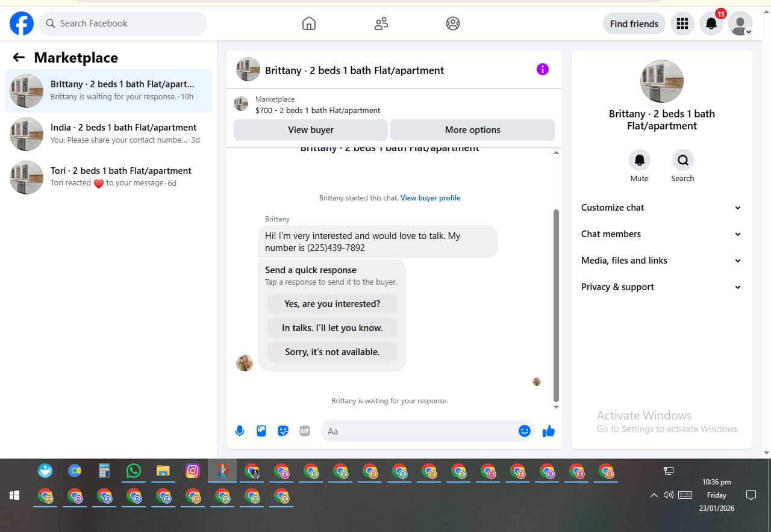Image resolution: width=771 pixels, height=532 pixels.
Task: Click the purple conversation info icon
Action: (543, 69)
